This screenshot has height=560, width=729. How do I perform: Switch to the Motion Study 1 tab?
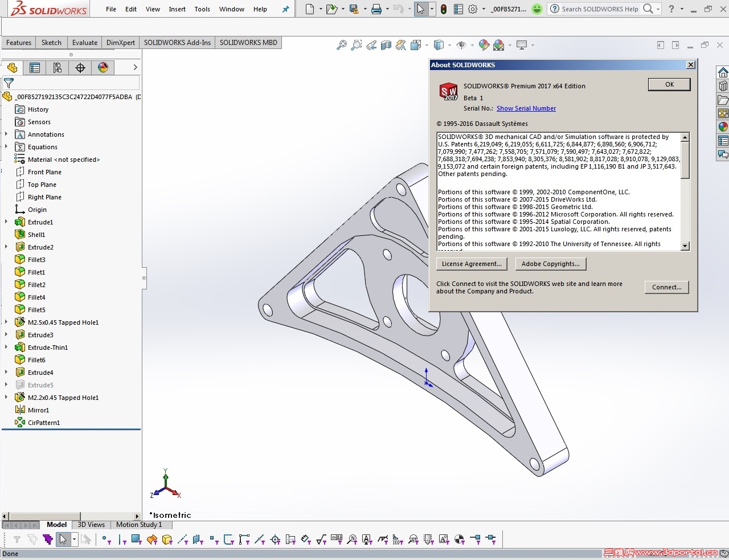(139, 525)
